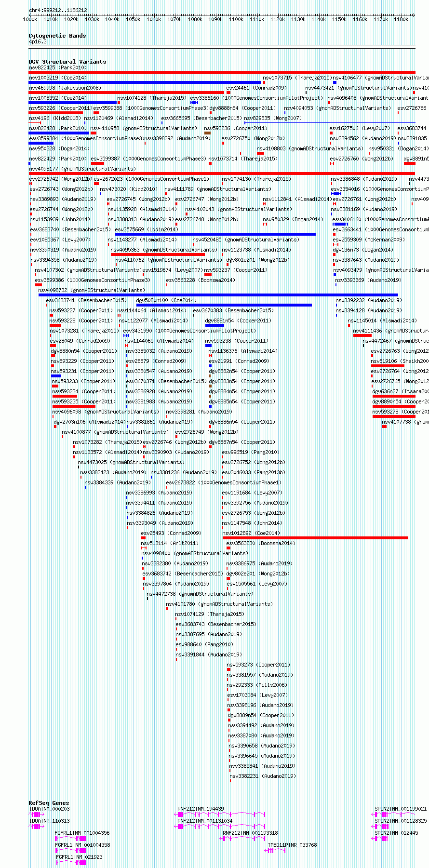Click the nsv4098732 gnomAD variant label

[x=92, y=291]
